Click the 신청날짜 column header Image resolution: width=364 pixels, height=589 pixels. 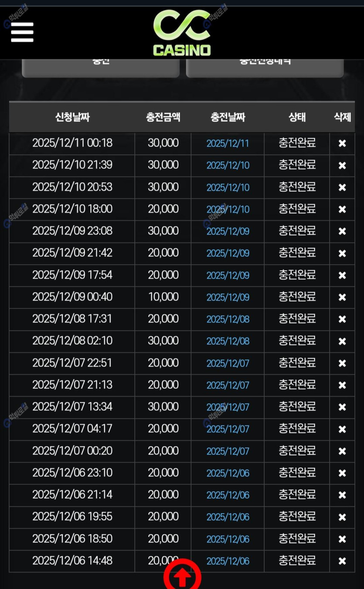(x=72, y=117)
